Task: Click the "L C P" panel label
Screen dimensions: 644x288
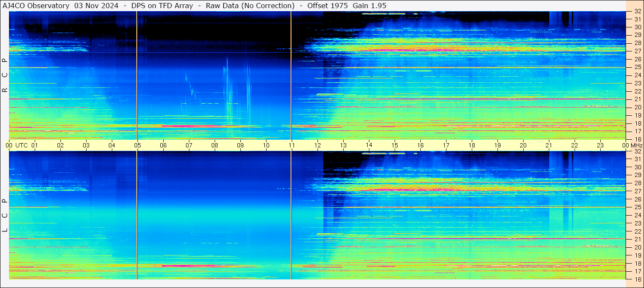Action: [5, 216]
